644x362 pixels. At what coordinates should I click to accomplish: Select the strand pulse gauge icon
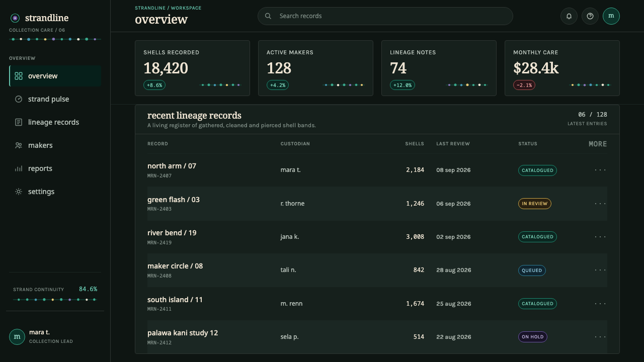pos(19,99)
